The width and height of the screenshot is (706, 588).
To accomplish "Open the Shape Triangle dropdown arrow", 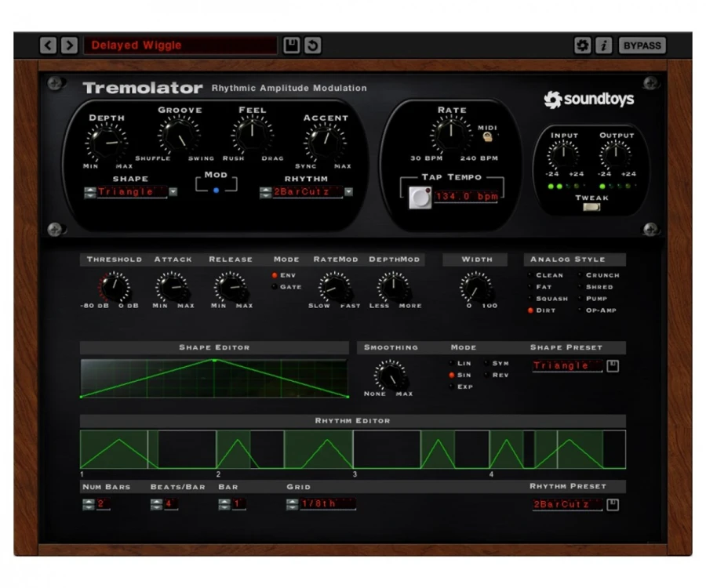I will pos(173,192).
